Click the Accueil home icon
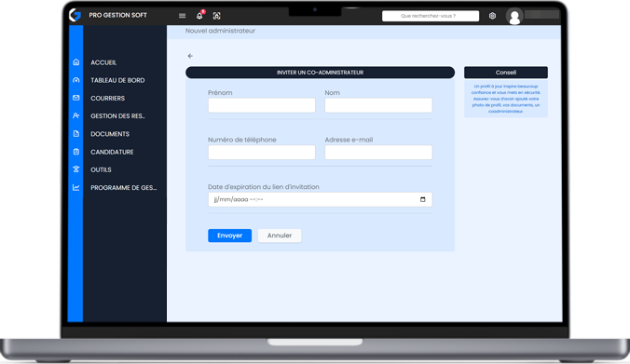This screenshot has width=630, height=364. click(x=75, y=62)
